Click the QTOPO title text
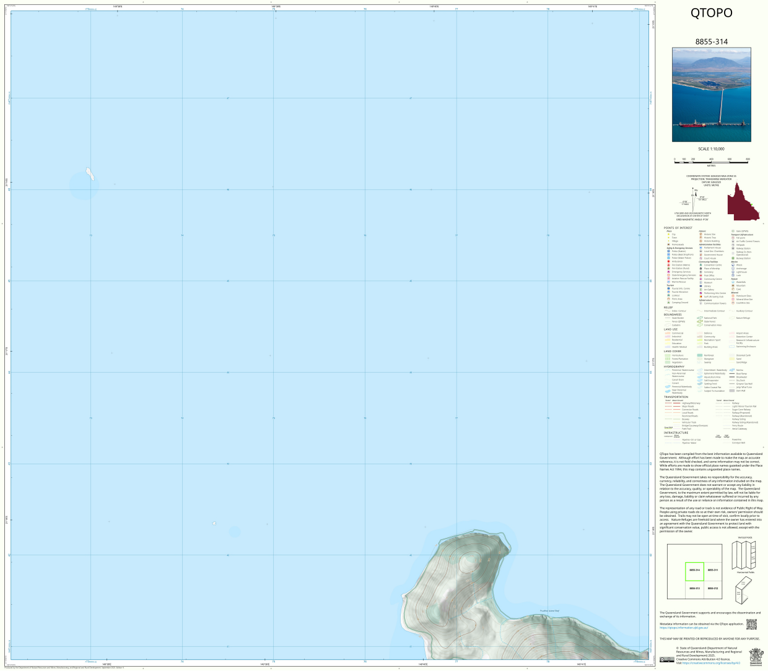Image resolution: width=768 pixels, height=671 pixels. point(711,13)
